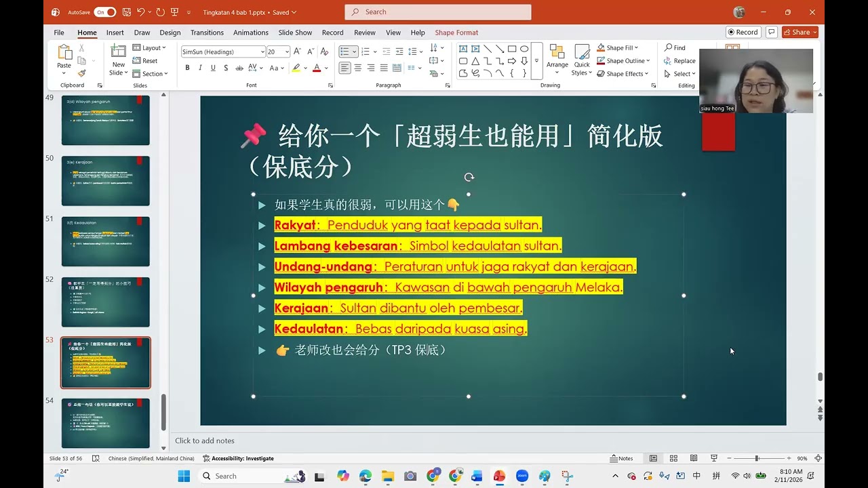Viewport: 868px width, 488px height.
Task: Click the Notes button in status bar
Action: coord(622,458)
